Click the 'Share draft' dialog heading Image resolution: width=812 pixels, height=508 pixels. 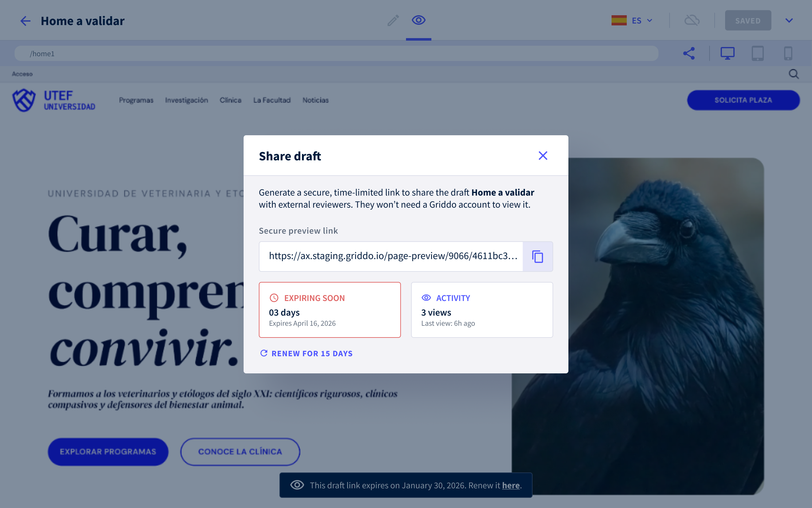pos(290,156)
